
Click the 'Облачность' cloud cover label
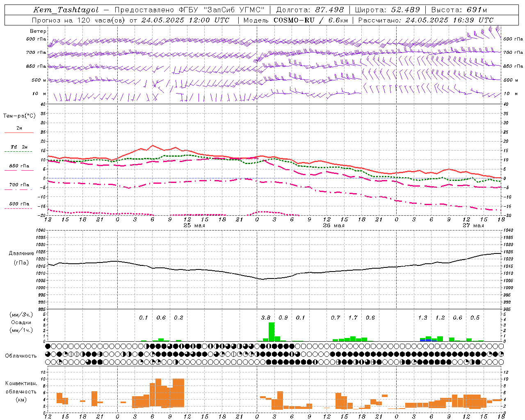[x=21, y=356]
